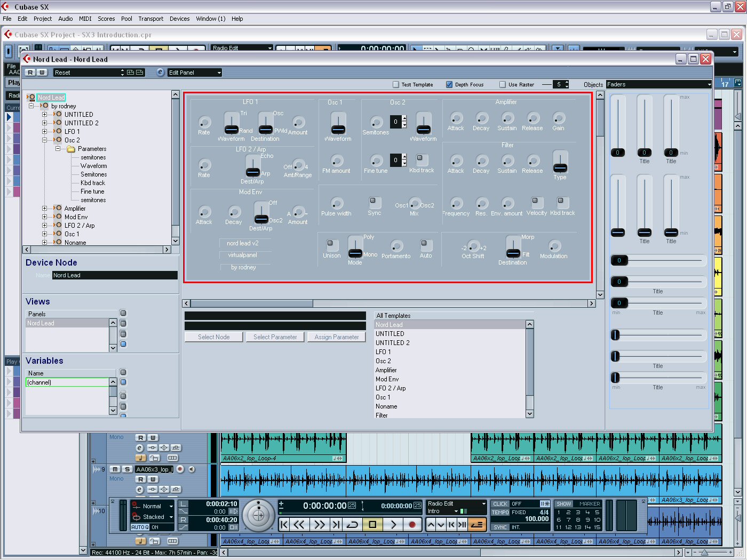Click the transport Stop button
The width and height of the screenshot is (747, 560).
pos(372,524)
